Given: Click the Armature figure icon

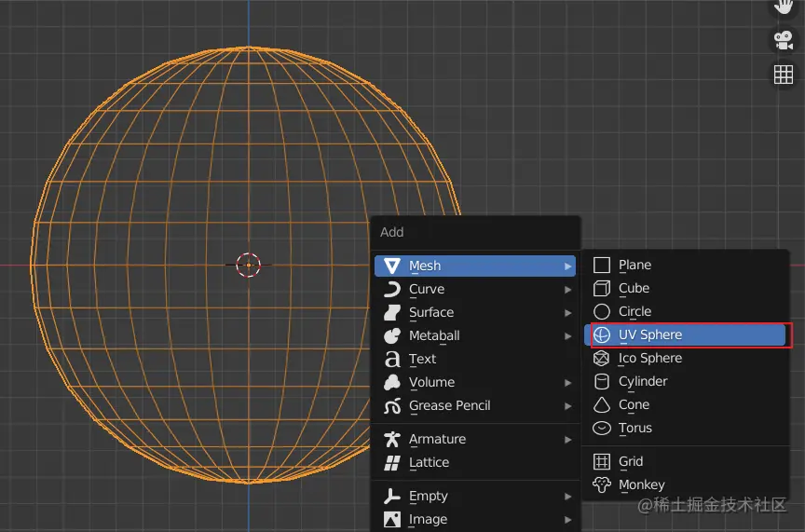Looking at the screenshot, I should [x=391, y=439].
